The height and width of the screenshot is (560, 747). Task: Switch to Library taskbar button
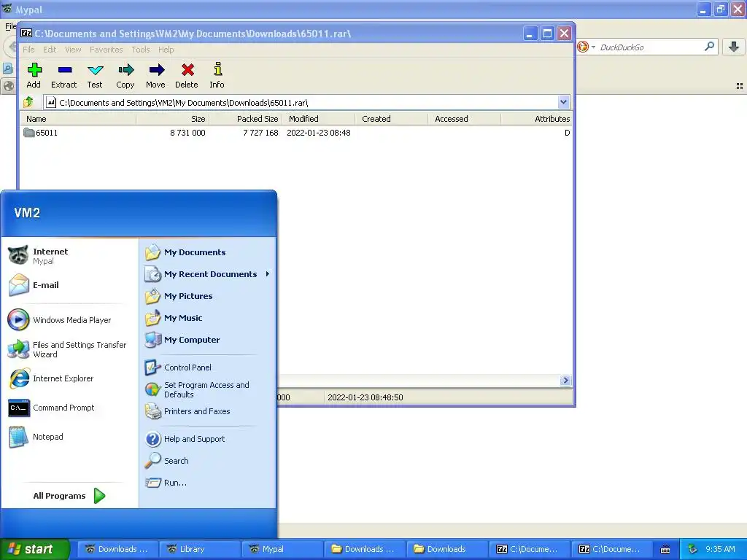(200, 549)
